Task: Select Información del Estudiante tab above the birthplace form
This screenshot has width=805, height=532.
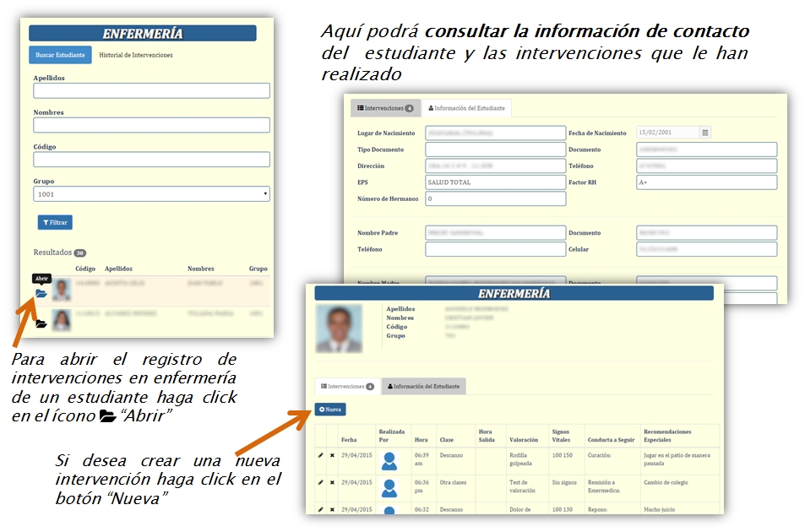Action: pyautogui.click(x=466, y=108)
